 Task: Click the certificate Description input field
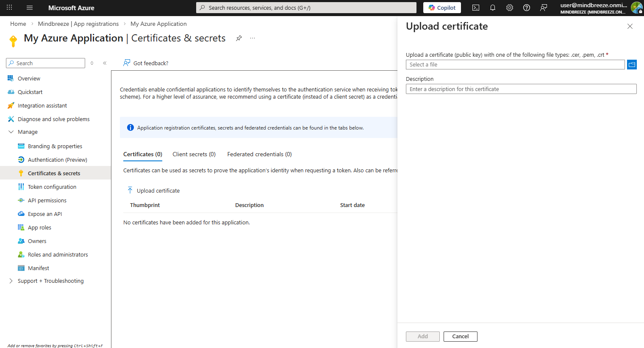point(521,89)
